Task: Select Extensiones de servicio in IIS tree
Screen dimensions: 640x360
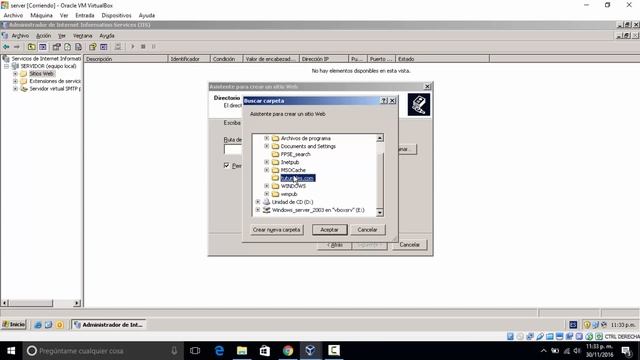Action: (55, 81)
